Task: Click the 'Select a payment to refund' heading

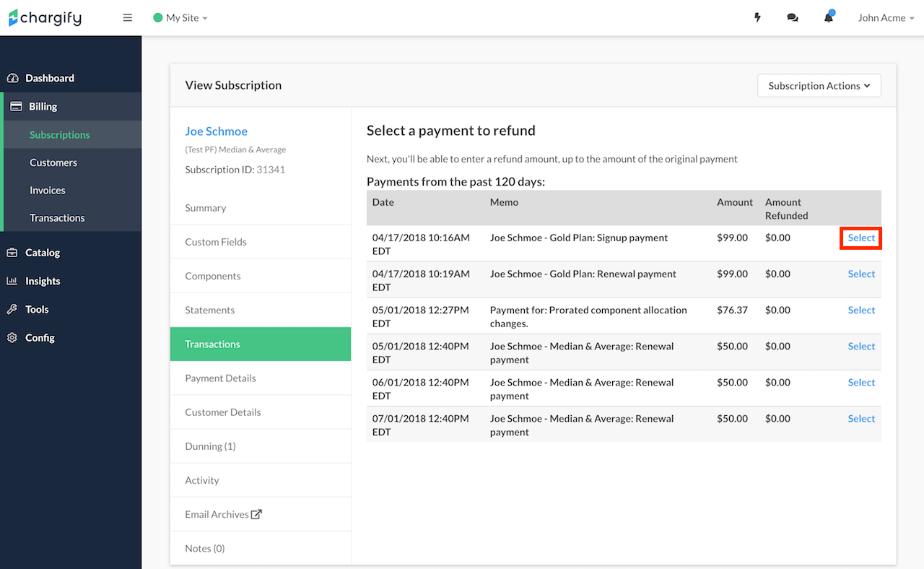Action: pyautogui.click(x=451, y=131)
